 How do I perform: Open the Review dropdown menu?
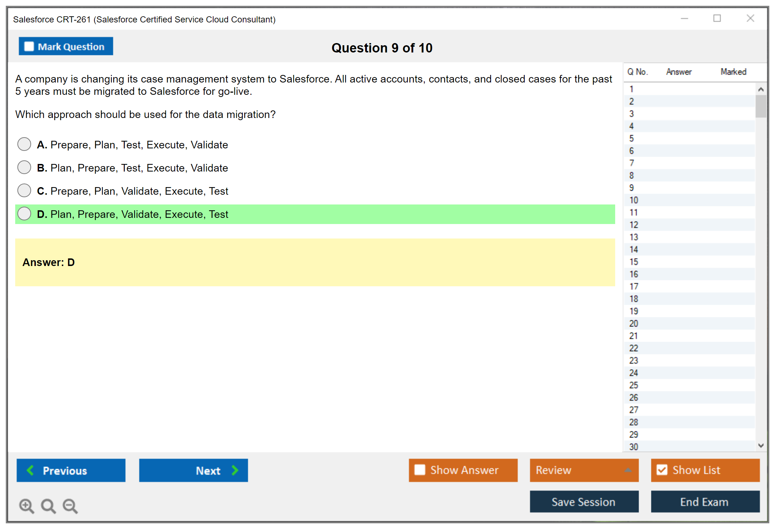[x=628, y=470]
